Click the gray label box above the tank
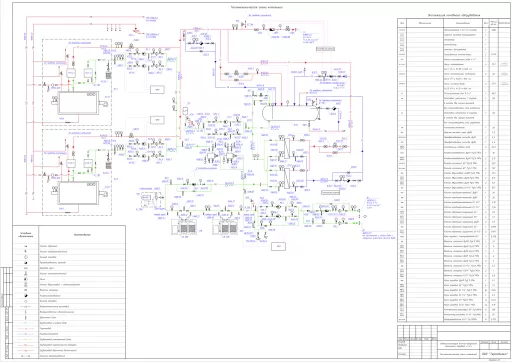 point(325,49)
